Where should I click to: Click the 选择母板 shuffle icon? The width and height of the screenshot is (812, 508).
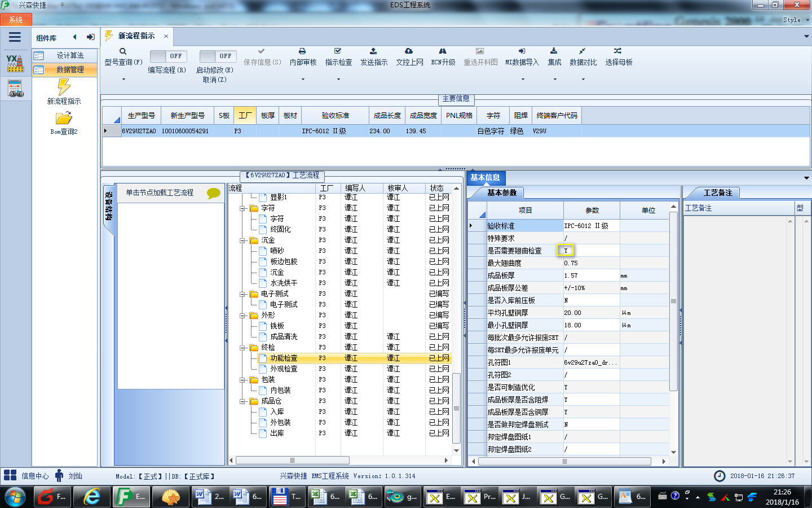618,51
